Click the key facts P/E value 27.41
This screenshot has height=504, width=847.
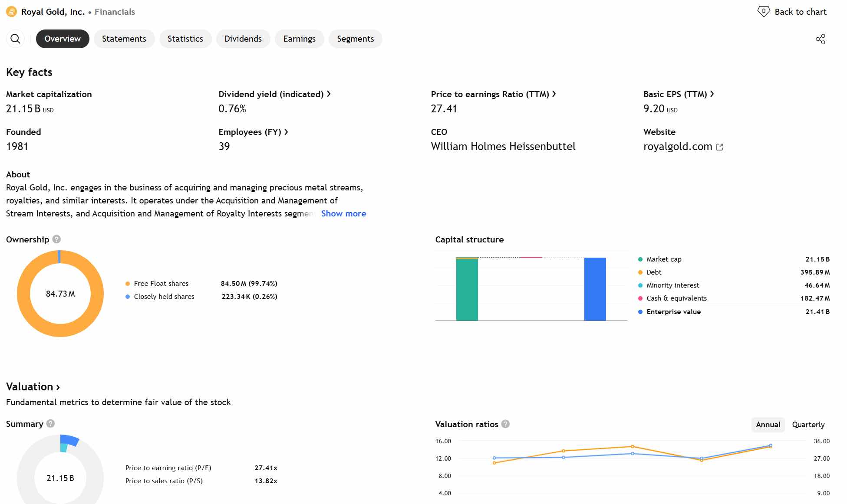click(x=444, y=109)
